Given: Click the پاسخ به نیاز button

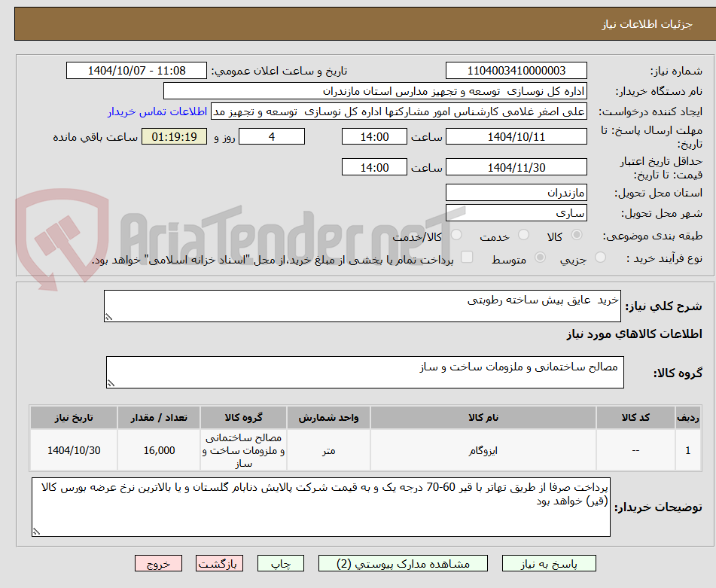Looking at the screenshot, I should tap(549, 563).
